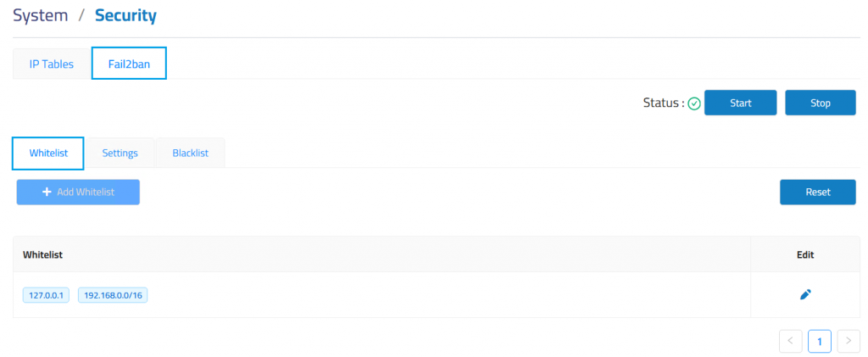Select page 1 in pagination

[x=819, y=341]
